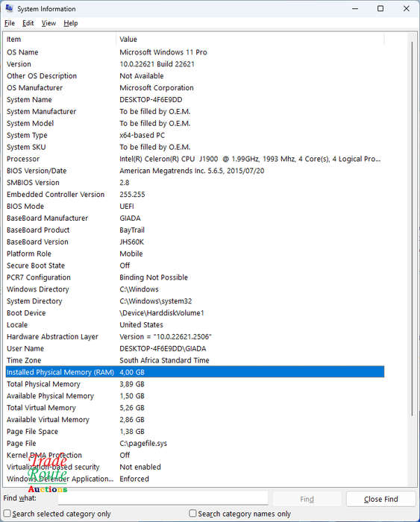The image size is (420, 522).
Task: Open the Edit menu
Action: 28,23
